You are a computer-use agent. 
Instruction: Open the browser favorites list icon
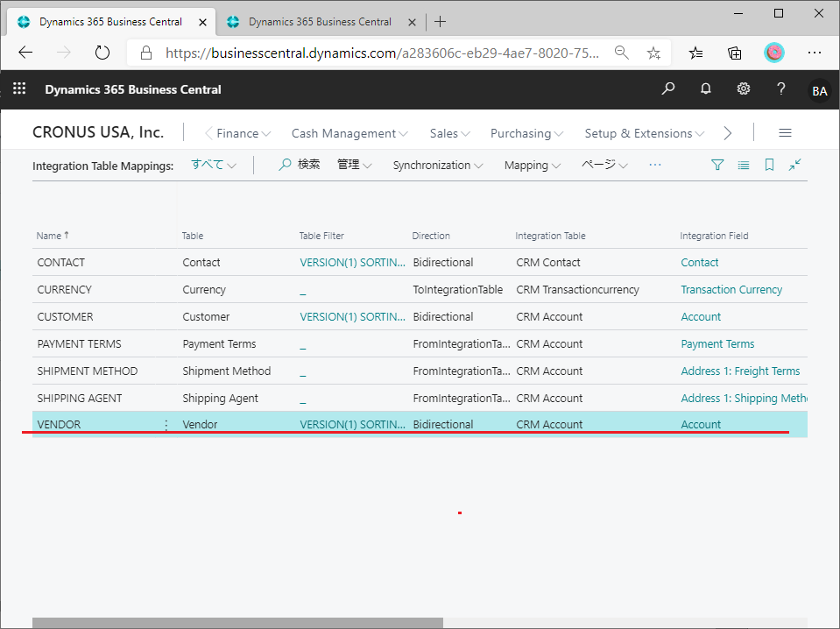(695, 53)
